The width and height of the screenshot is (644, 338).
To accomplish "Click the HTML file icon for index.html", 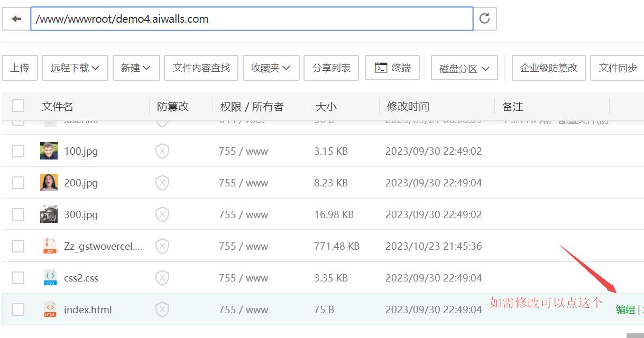I will [x=50, y=309].
